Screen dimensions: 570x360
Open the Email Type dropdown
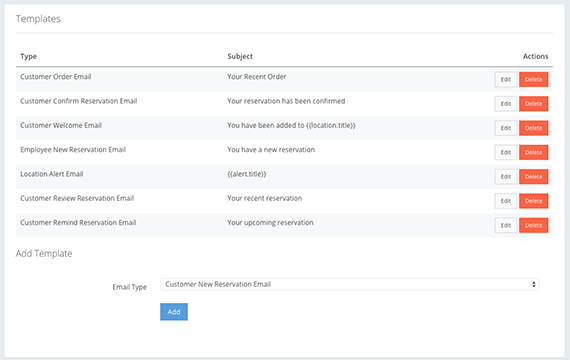pos(350,284)
